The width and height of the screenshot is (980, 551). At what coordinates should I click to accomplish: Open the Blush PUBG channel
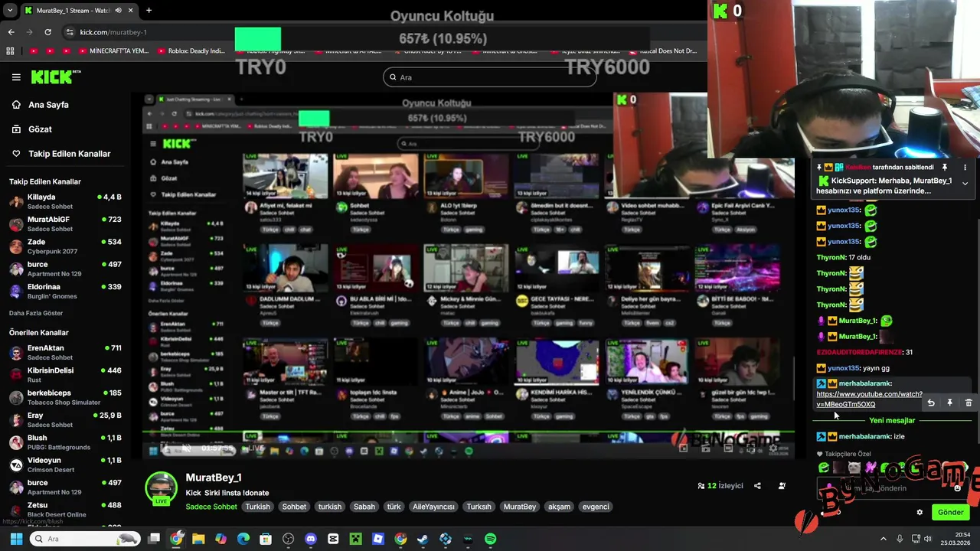(x=65, y=442)
